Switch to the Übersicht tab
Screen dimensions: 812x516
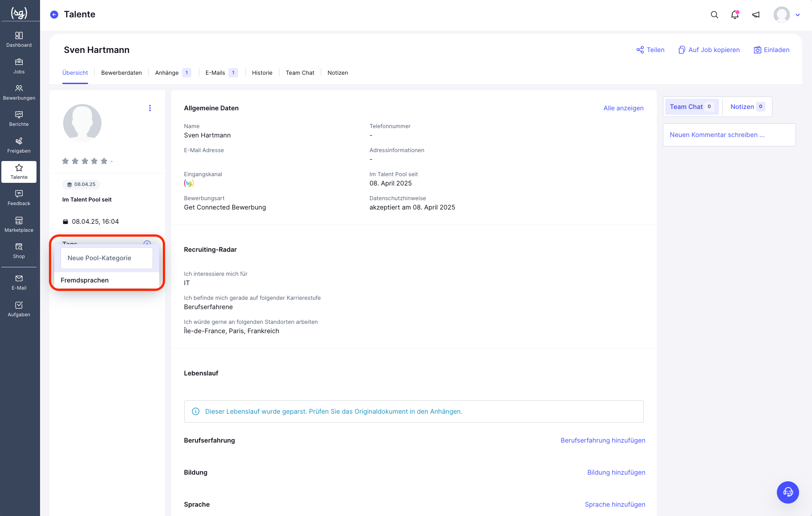75,73
